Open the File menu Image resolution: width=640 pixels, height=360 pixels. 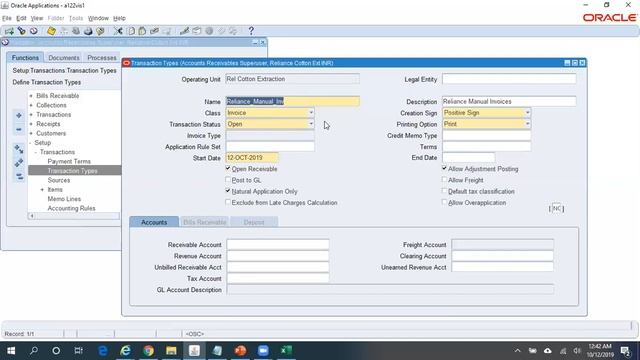(7, 18)
